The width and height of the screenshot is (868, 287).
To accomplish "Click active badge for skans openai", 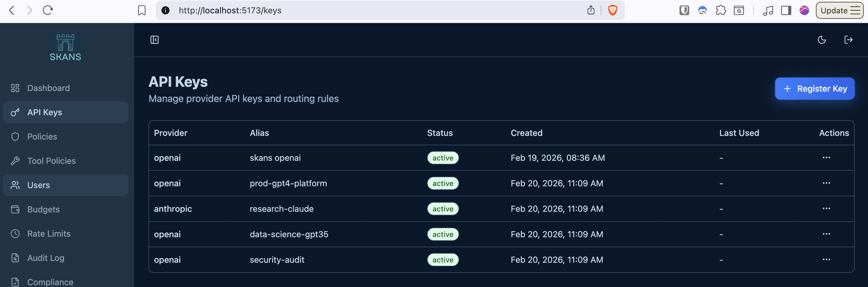I will click(x=443, y=158).
